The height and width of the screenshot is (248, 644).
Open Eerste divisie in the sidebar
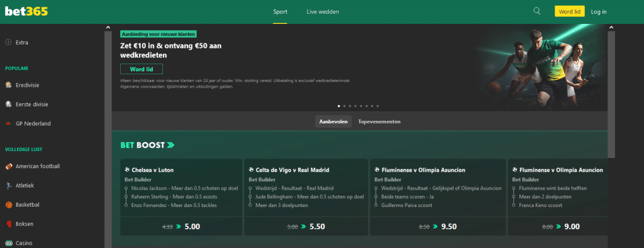tap(31, 104)
